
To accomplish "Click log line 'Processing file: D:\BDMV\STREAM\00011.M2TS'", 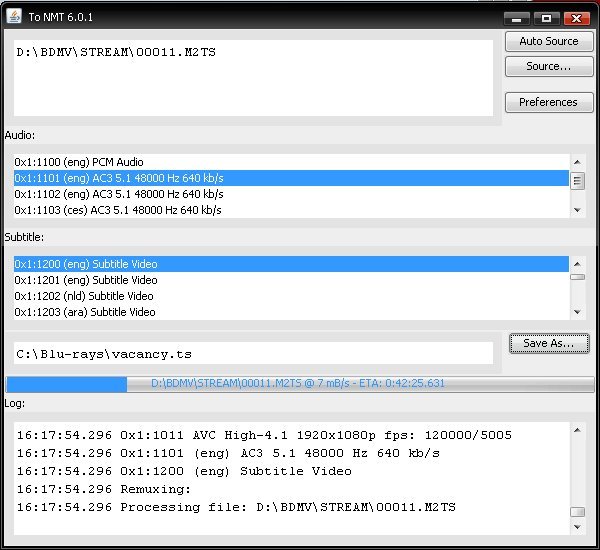I will [236, 507].
